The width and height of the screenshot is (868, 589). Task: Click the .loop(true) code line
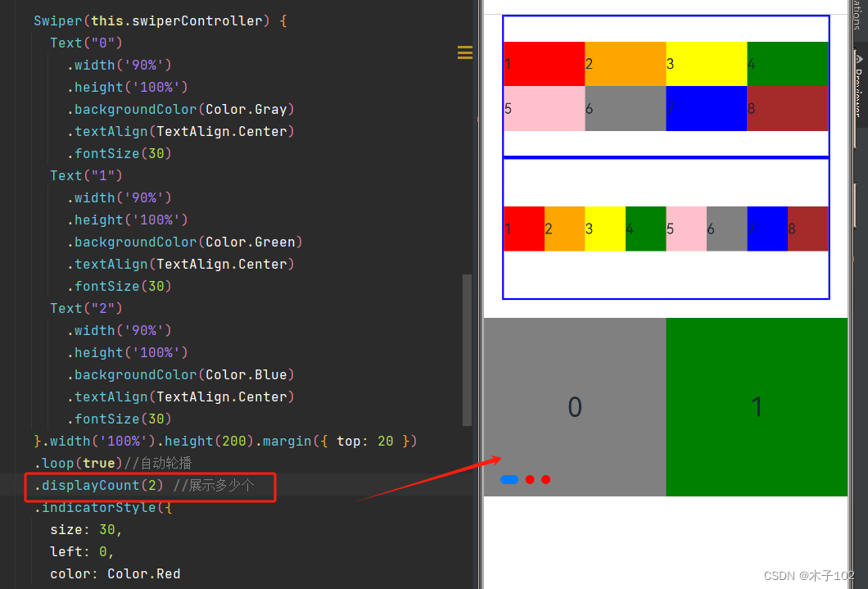click(x=113, y=463)
